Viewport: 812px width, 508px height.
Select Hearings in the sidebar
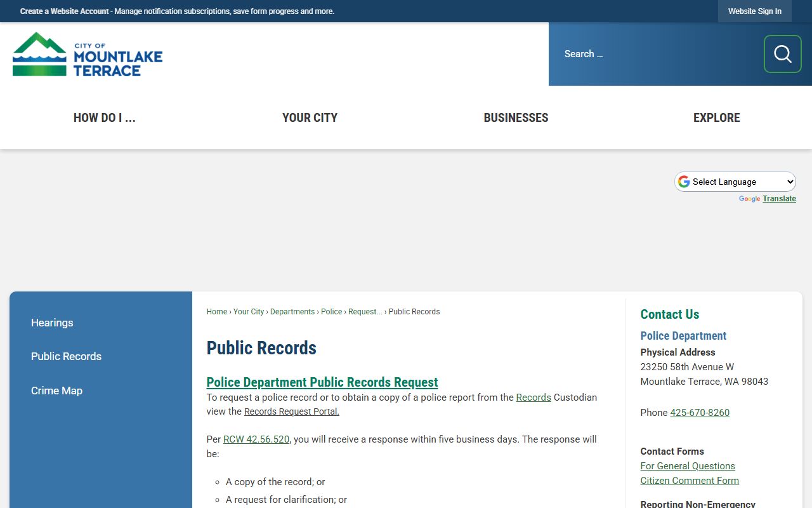point(52,323)
